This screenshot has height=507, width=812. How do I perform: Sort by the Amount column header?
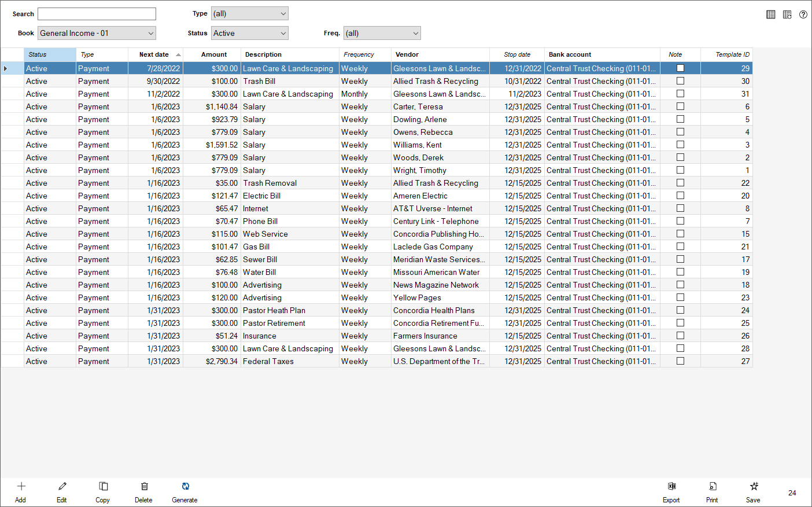click(213, 54)
